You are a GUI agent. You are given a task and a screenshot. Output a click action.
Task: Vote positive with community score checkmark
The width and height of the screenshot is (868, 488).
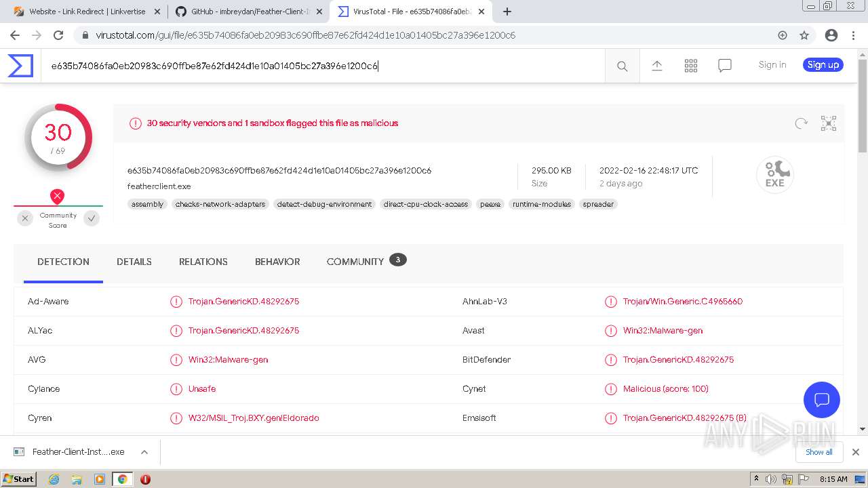[x=92, y=218]
